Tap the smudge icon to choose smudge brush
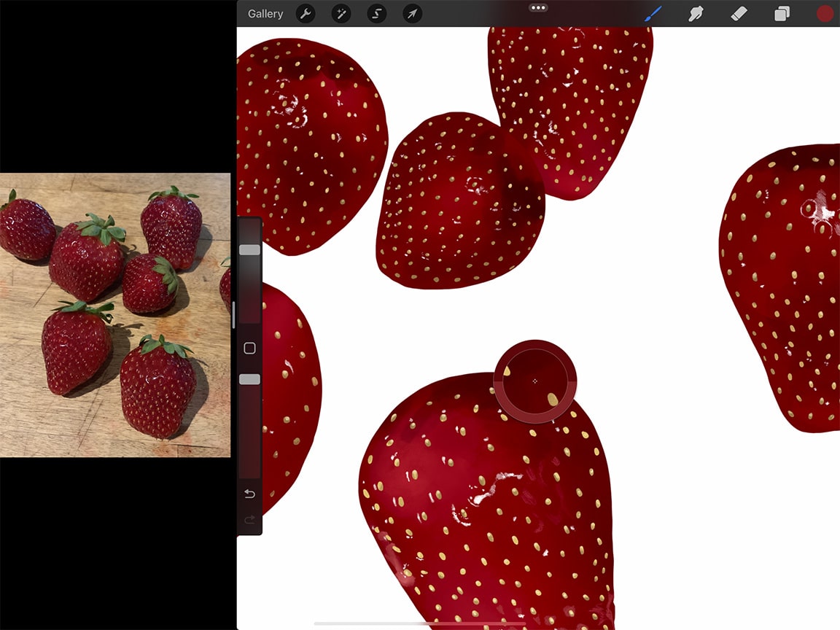Image resolution: width=840 pixels, height=630 pixels. tap(696, 13)
